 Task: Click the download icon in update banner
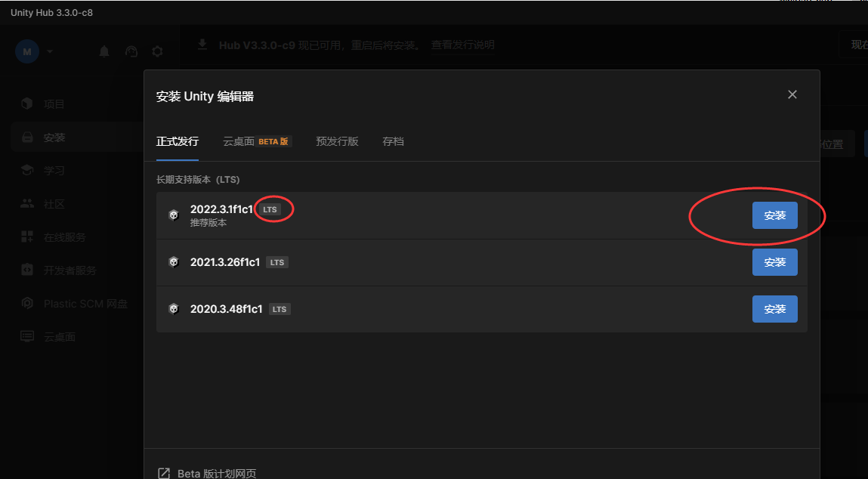point(202,45)
